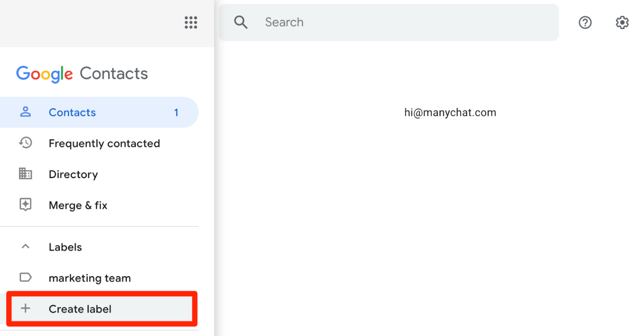
Task: Click the marketing team label icon
Action: coord(25,277)
